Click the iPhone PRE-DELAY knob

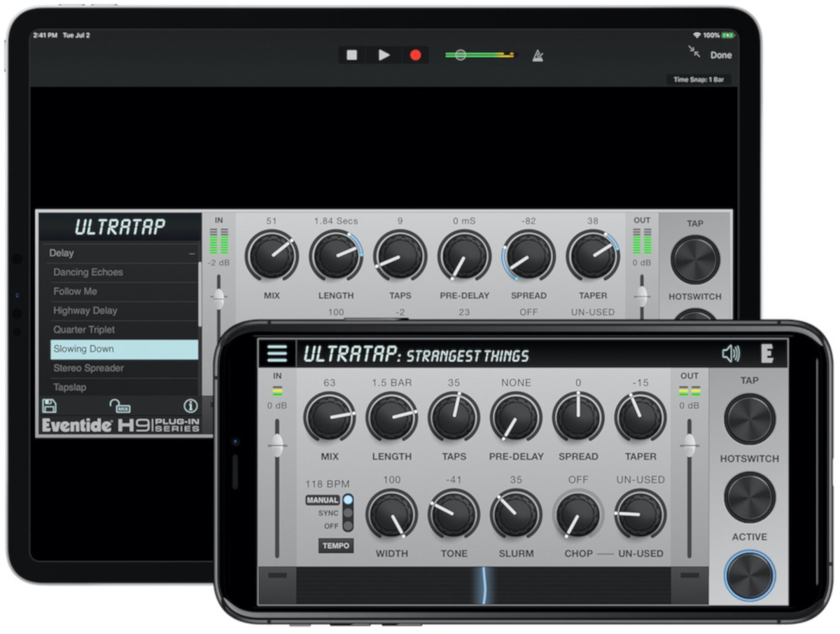[517, 418]
